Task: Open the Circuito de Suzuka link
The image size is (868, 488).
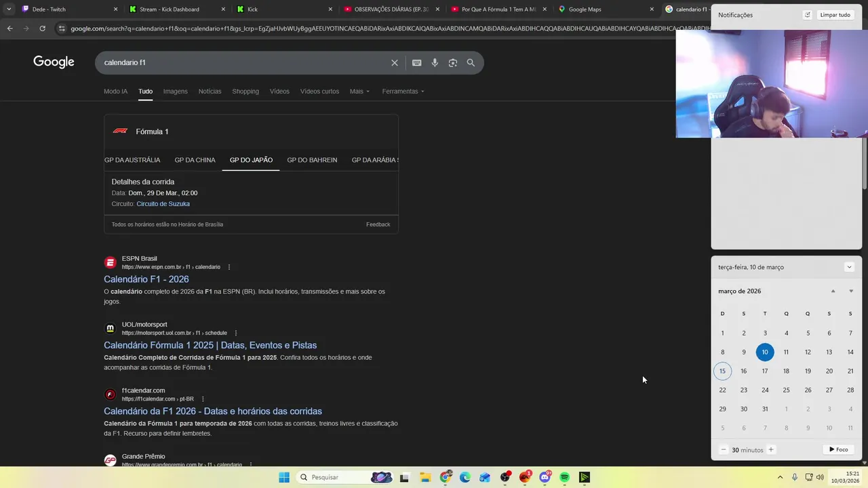Action: [163, 203]
